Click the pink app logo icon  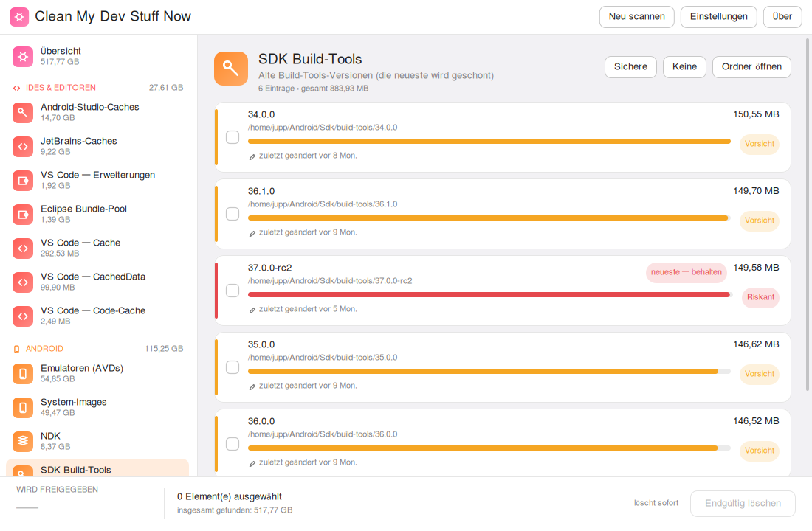[x=19, y=16]
